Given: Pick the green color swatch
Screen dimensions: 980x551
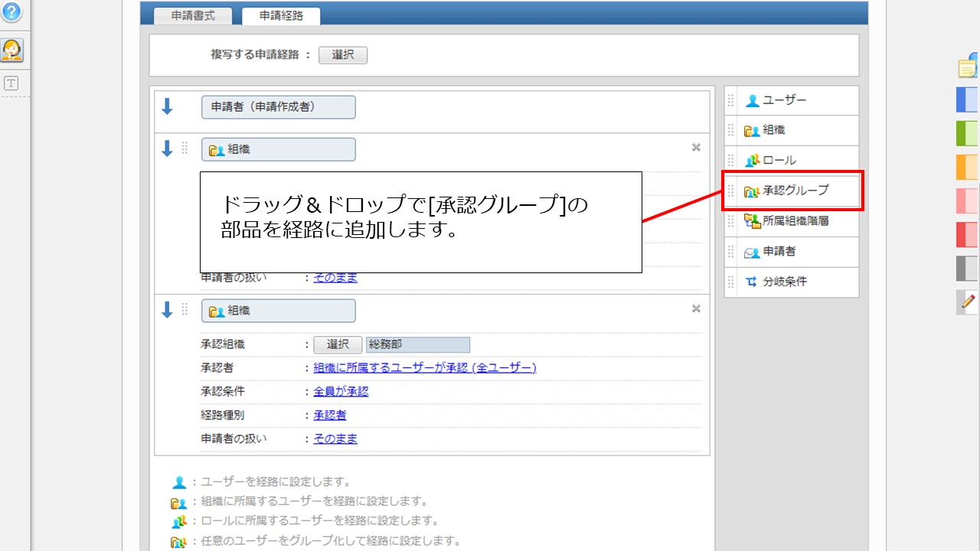Looking at the screenshot, I should coord(968,133).
